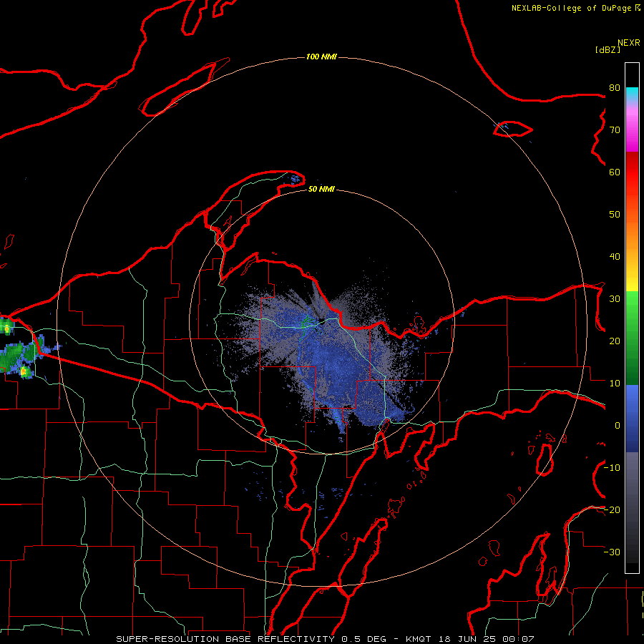Screen dimensions: 644x644
Task: Click the 50 tick label on scale
Action: point(615,215)
